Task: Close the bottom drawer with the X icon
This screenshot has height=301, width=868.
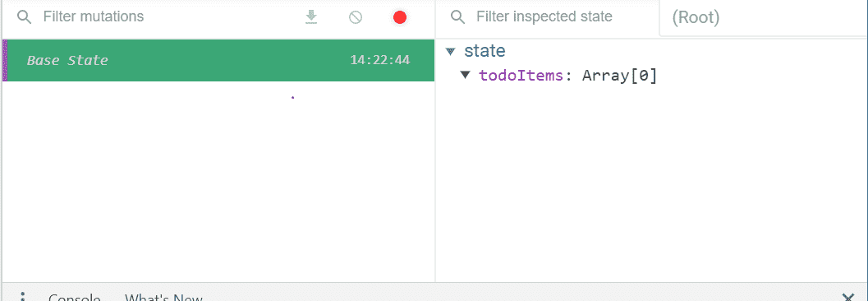Action: [x=847, y=298]
